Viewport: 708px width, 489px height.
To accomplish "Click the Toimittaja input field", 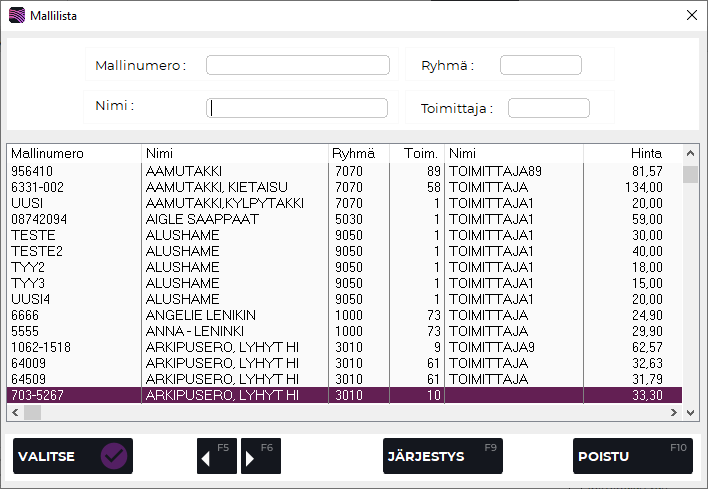I will [x=548, y=108].
